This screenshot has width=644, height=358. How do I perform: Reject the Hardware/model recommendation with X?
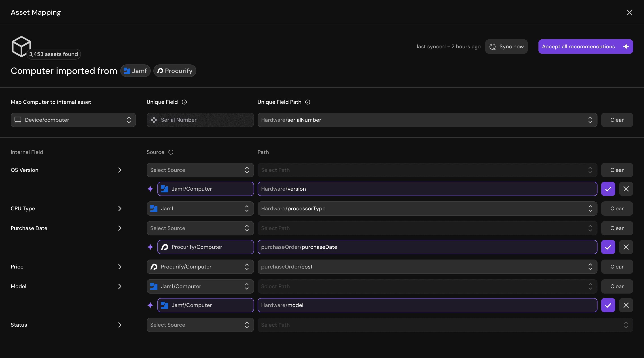click(626, 305)
